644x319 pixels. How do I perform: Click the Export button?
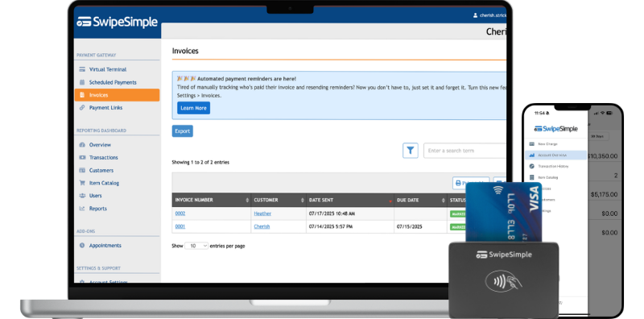tap(183, 131)
